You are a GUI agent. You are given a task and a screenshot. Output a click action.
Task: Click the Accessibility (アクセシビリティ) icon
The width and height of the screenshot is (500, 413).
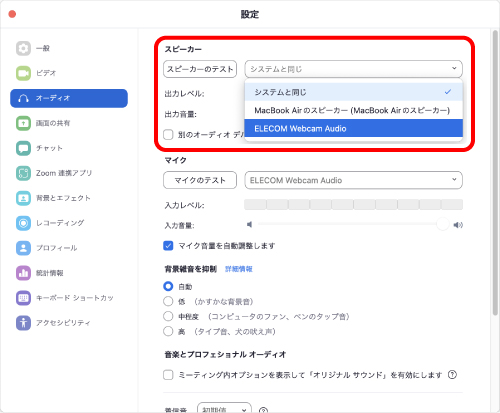[x=23, y=323]
